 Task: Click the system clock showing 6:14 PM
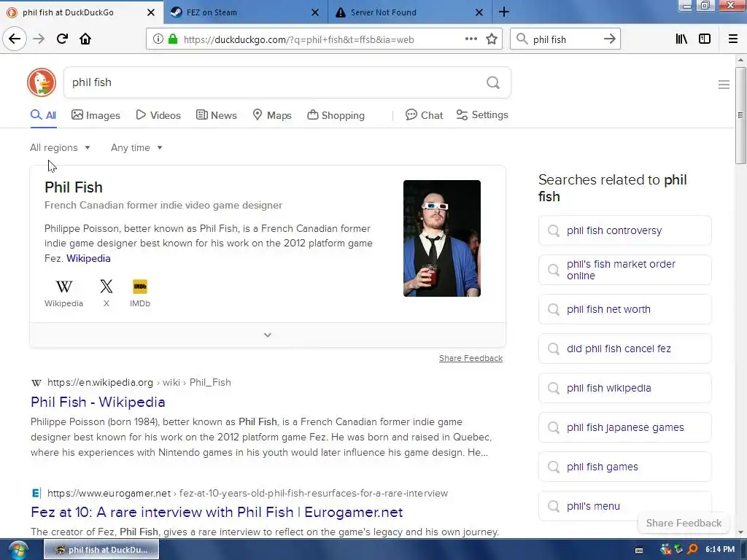(720, 549)
